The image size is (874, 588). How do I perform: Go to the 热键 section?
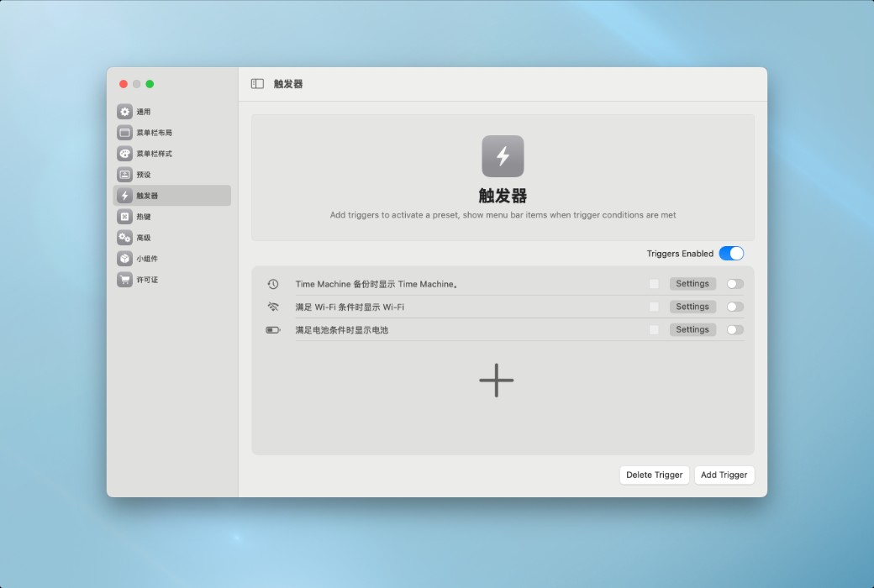(172, 216)
